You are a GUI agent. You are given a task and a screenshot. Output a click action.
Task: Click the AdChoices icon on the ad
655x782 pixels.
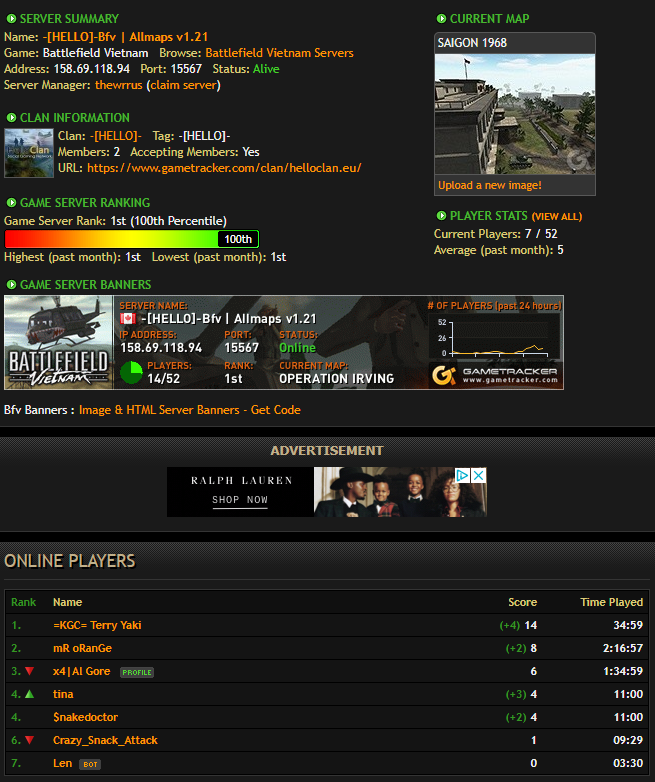point(462,475)
